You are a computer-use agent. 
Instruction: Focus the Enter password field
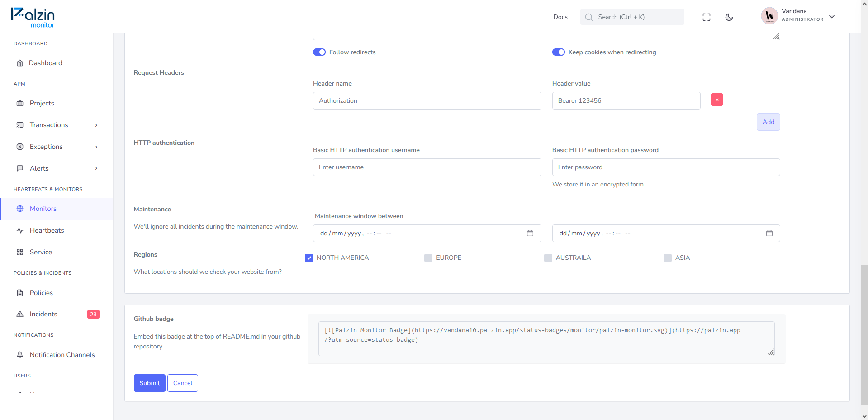666,167
